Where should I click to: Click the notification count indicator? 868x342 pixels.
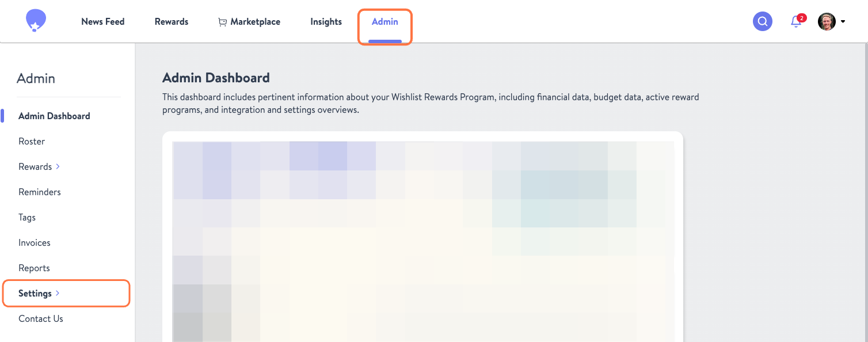801,17
